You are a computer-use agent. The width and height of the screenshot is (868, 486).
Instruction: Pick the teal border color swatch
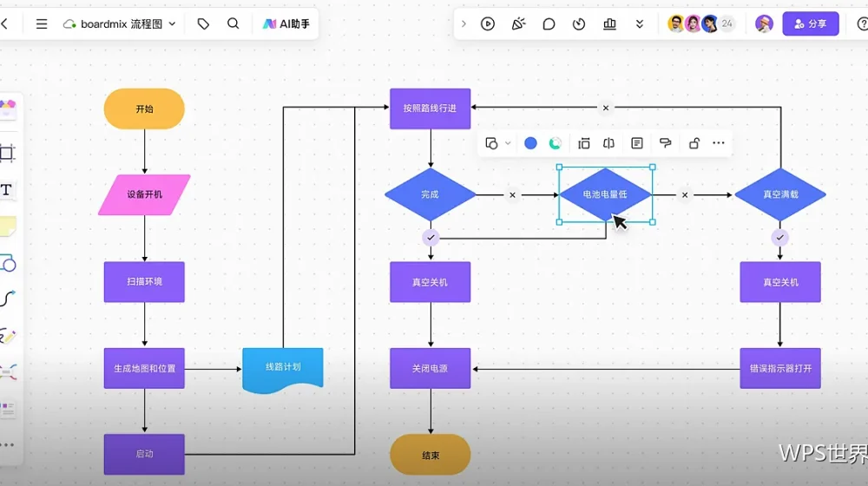556,143
